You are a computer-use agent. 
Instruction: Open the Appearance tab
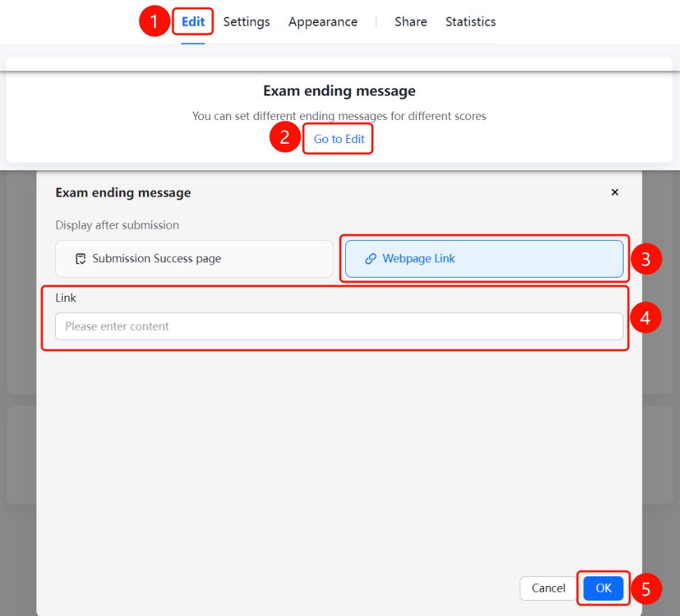point(323,22)
